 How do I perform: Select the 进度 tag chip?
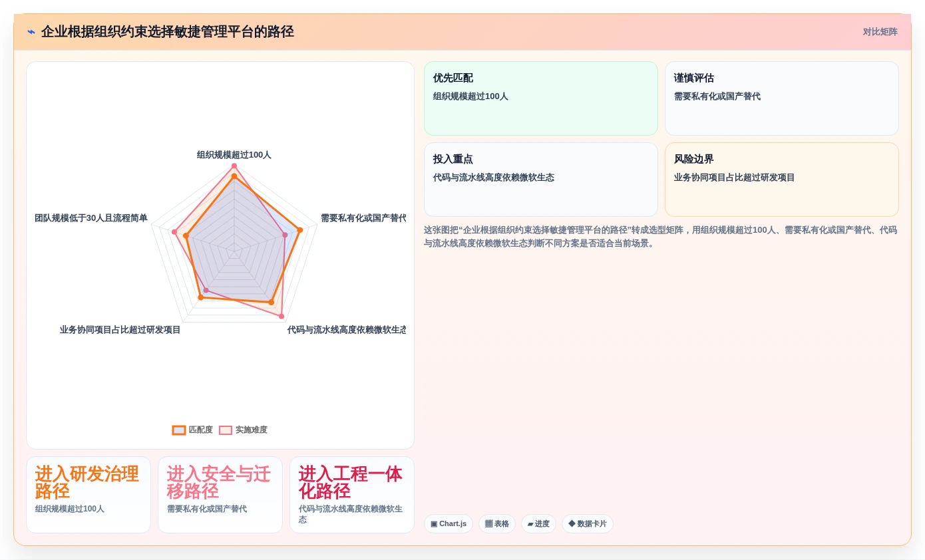point(538,524)
